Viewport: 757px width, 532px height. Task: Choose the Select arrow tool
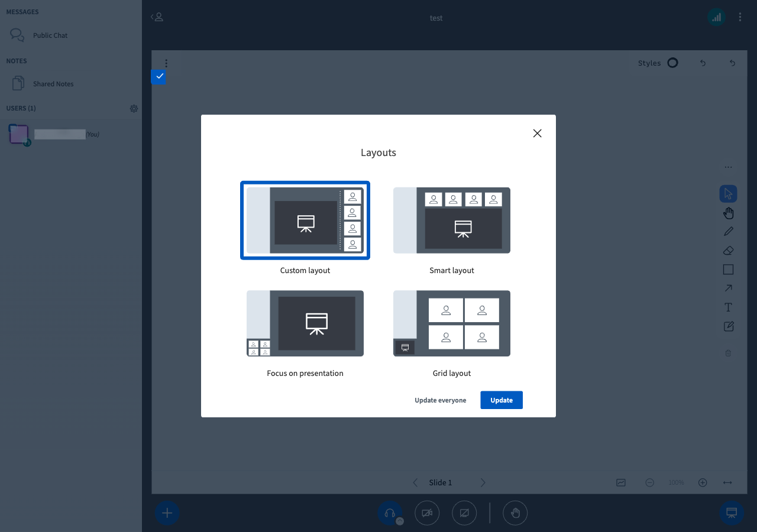point(728,193)
